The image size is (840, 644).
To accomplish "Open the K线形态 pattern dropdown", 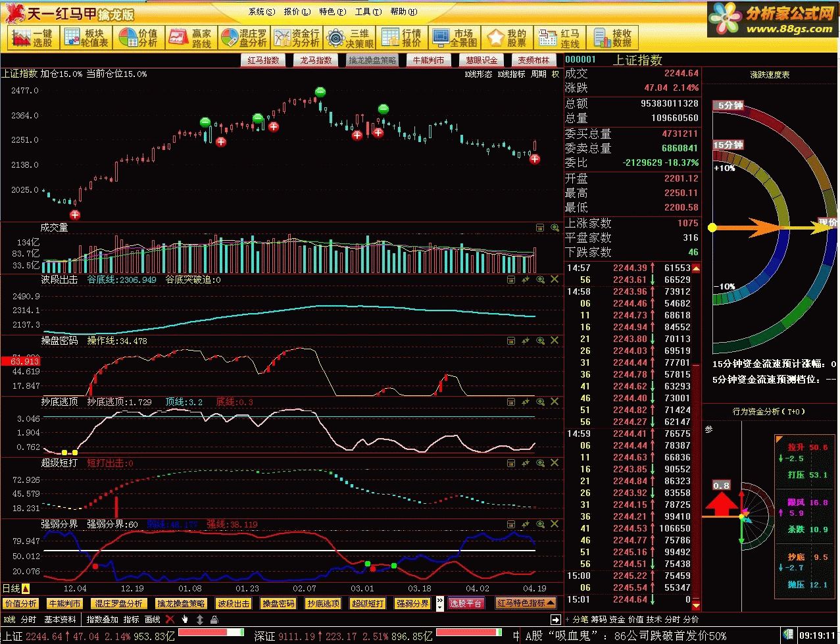I will point(478,74).
